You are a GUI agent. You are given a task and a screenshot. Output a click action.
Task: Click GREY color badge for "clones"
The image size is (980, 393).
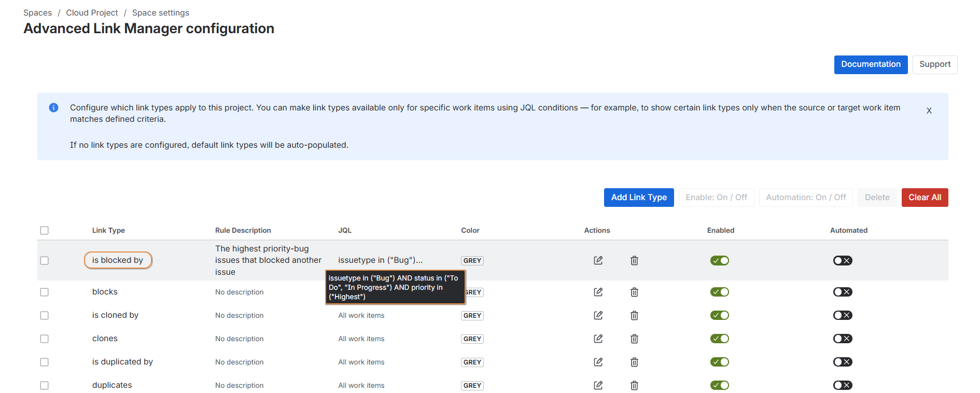472,339
